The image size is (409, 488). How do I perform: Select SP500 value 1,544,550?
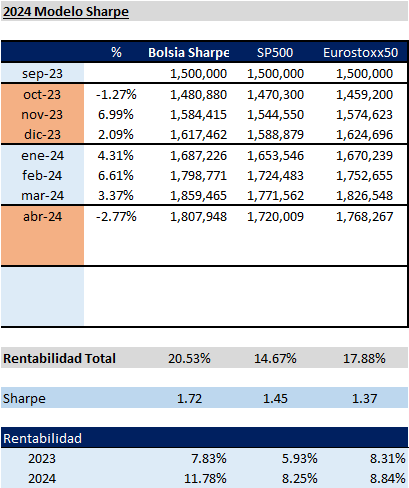tap(275, 115)
